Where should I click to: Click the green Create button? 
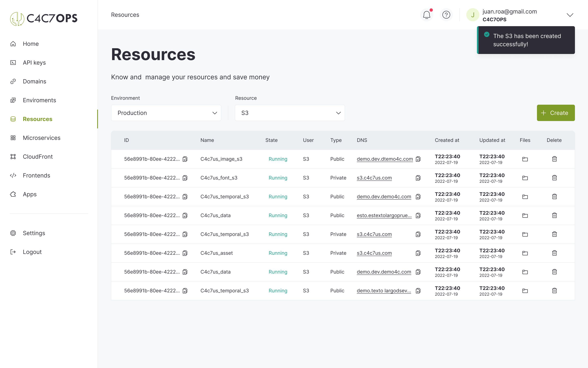click(x=556, y=113)
